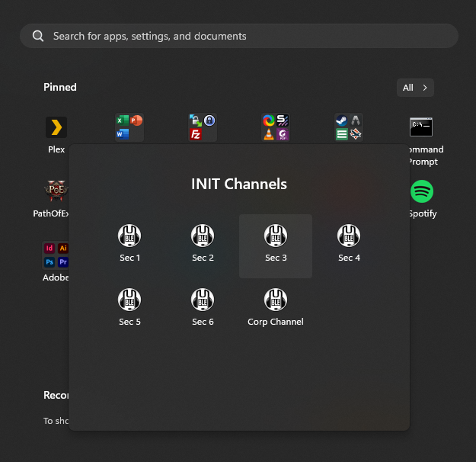Launch the PathOfExile pinned app
Image resolution: width=476 pixels, height=462 pixels.
[x=52, y=191]
